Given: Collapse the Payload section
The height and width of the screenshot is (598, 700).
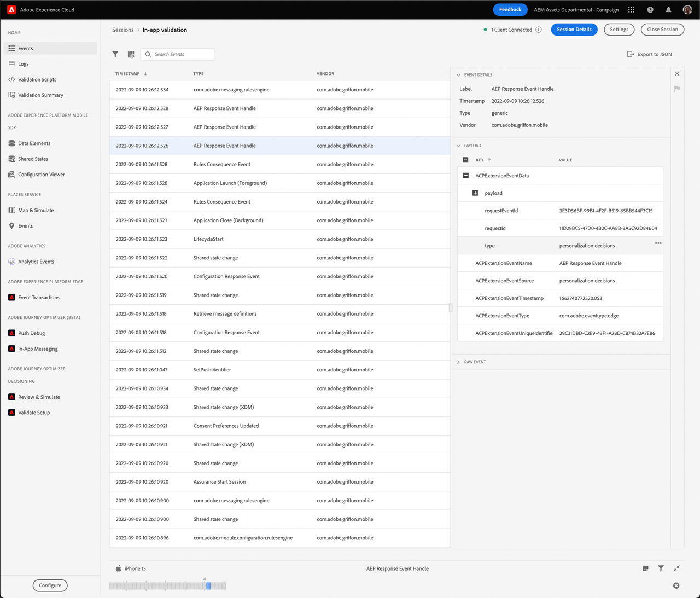Looking at the screenshot, I should coord(459,146).
